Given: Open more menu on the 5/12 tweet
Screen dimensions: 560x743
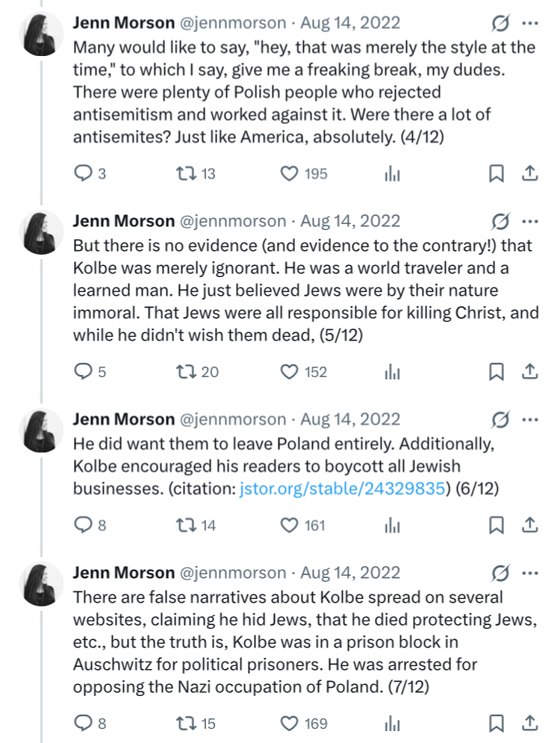Looking at the screenshot, I should click(529, 221).
